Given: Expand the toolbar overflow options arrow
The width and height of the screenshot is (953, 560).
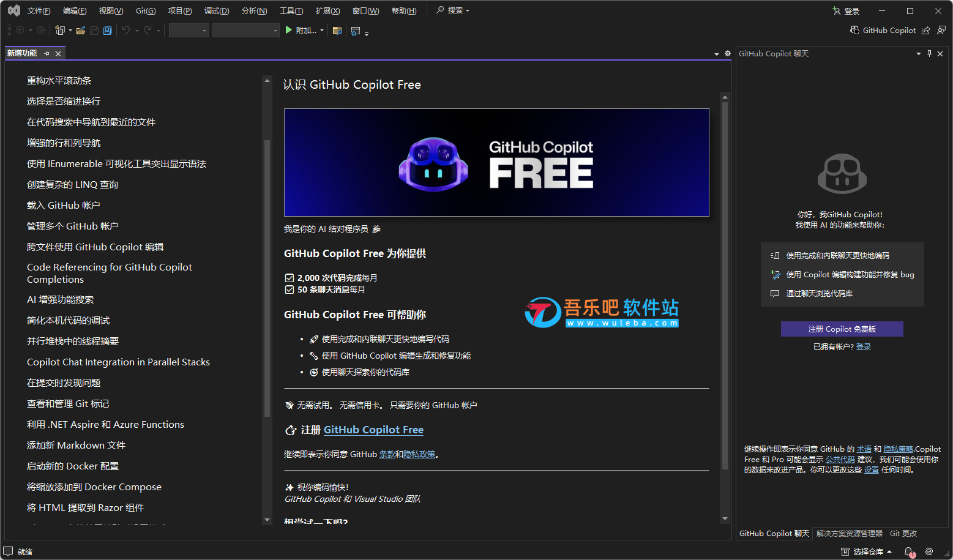Looking at the screenshot, I should pos(367,34).
